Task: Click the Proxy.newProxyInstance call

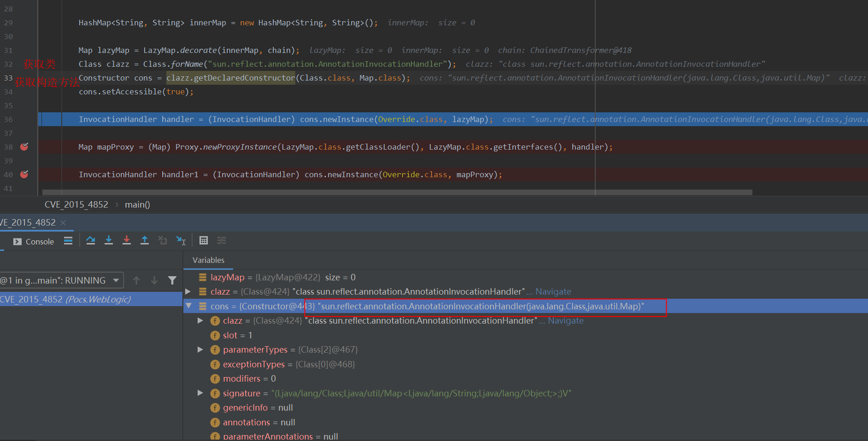Action: [226, 147]
